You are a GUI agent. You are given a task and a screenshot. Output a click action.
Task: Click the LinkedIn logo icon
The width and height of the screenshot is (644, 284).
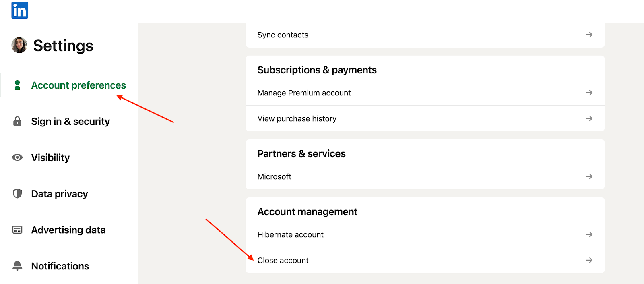click(20, 10)
